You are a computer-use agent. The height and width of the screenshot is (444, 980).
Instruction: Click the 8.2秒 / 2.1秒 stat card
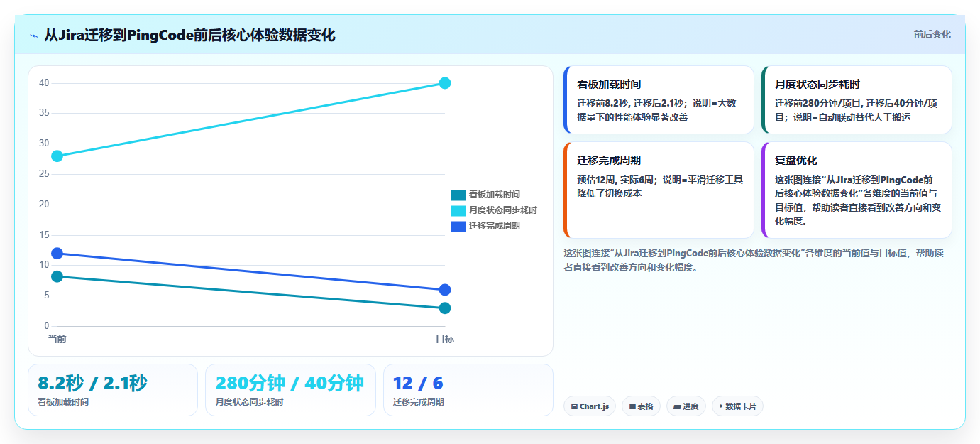click(x=113, y=390)
